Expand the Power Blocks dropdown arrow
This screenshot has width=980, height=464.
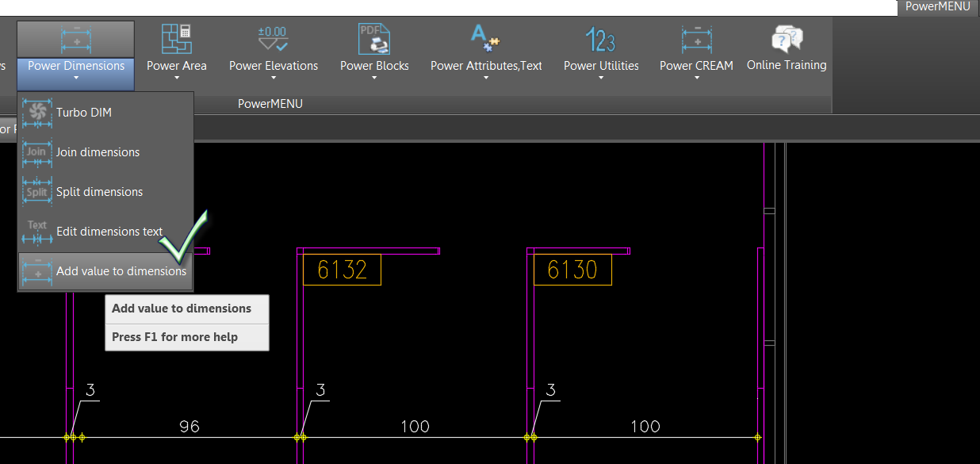point(374,79)
